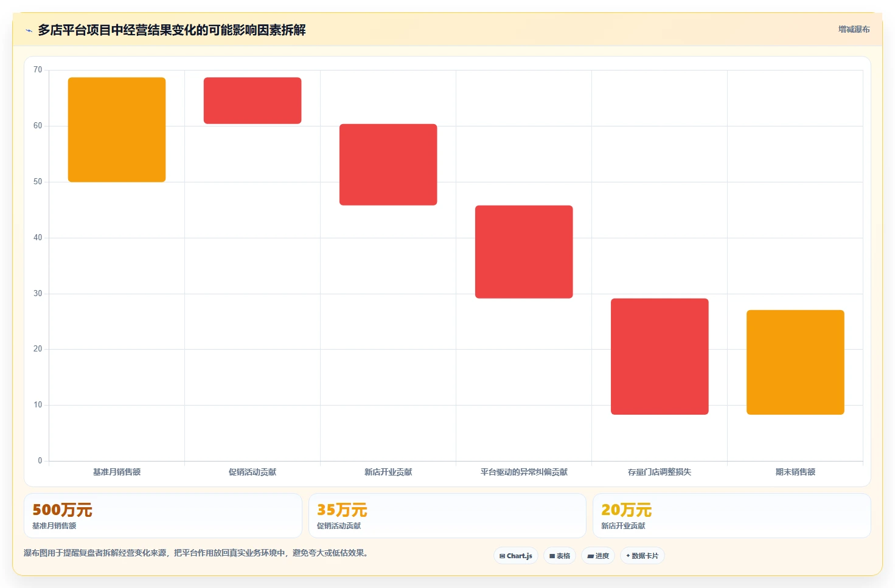Select the orange 期末销售额 bar
The height and width of the screenshot is (588, 895).
(x=795, y=362)
